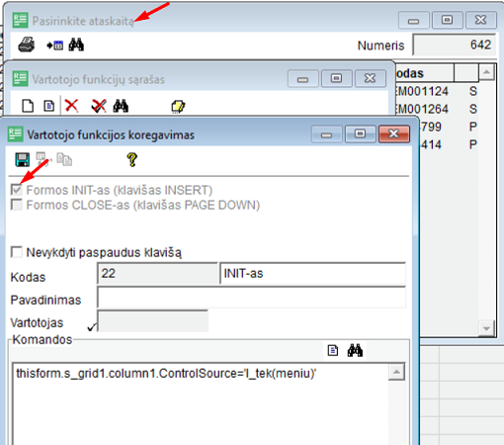Viewport: 504px width, 445px height.
Task: Close the Vartotojo funkcijos koregavimas window
Action: pos(394,134)
